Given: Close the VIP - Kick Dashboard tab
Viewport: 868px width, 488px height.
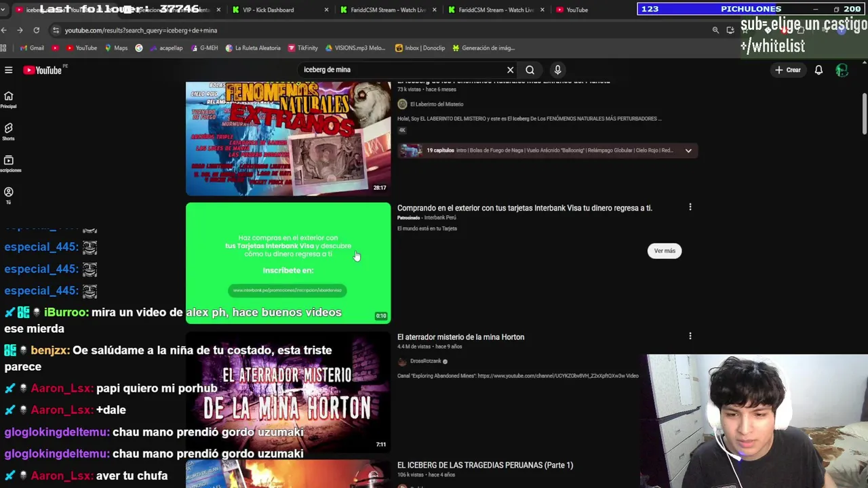Looking at the screenshot, I should (x=326, y=9).
